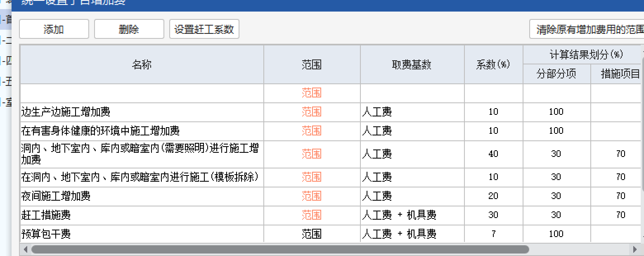This screenshot has height=256, width=644.
Task: Open 范围 link for 预算包干费
Action: pyautogui.click(x=311, y=234)
